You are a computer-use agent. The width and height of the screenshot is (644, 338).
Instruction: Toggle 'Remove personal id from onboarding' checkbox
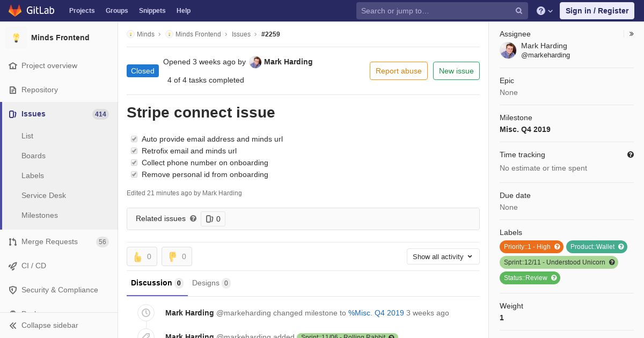click(134, 174)
